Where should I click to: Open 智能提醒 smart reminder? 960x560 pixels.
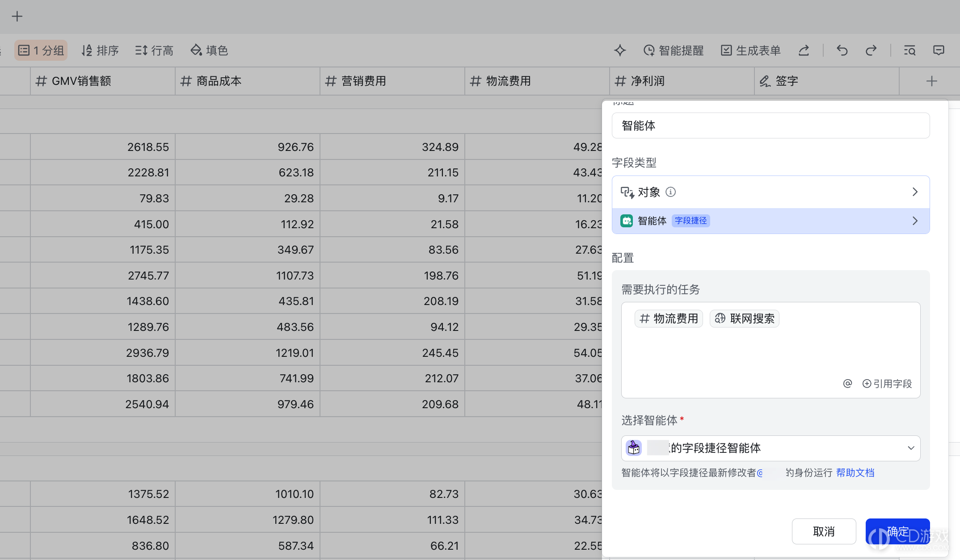click(x=674, y=50)
